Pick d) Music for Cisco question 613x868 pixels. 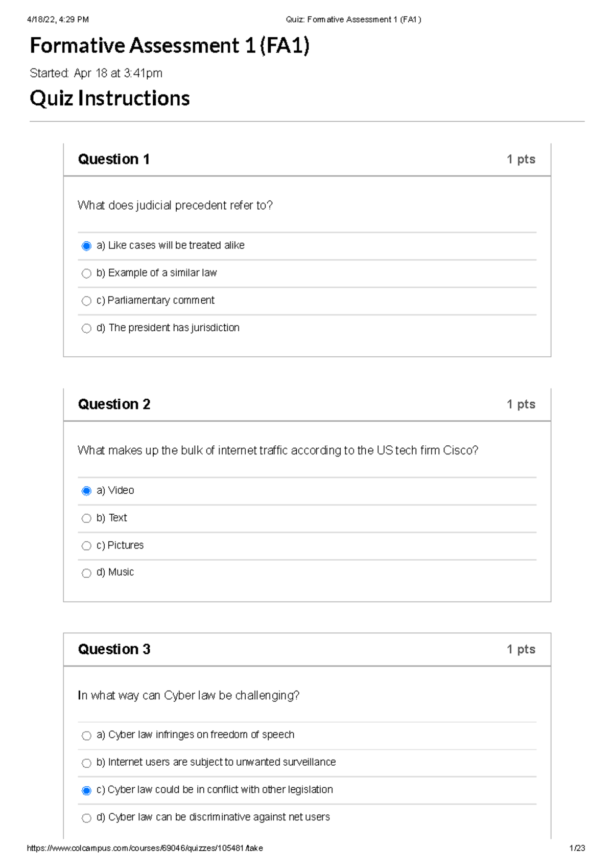click(x=86, y=573)
